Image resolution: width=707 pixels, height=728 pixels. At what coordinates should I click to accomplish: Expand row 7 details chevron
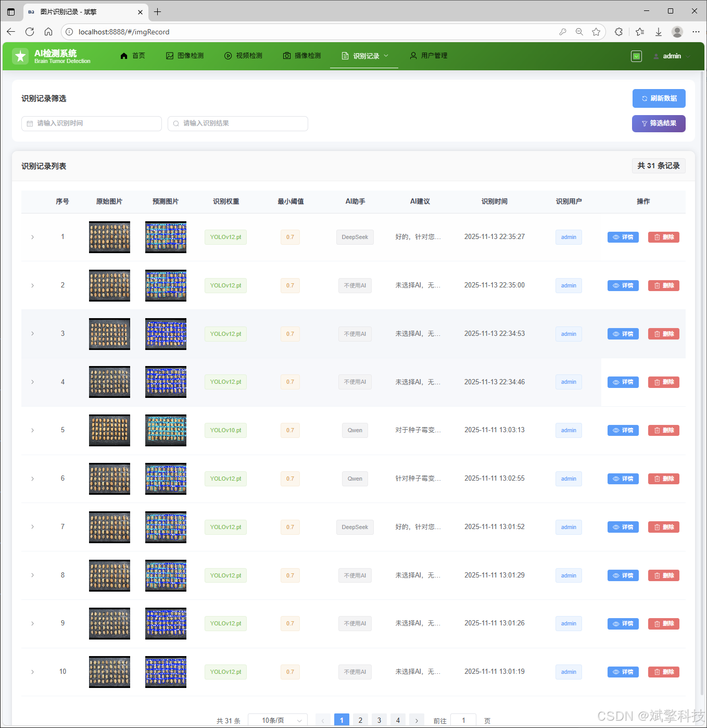click(x=32, y=527)
